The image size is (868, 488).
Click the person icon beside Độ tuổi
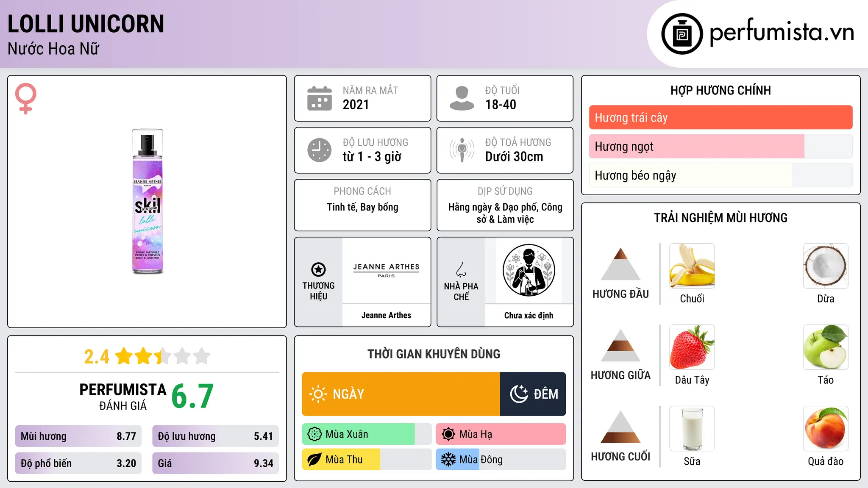(462, 98)
